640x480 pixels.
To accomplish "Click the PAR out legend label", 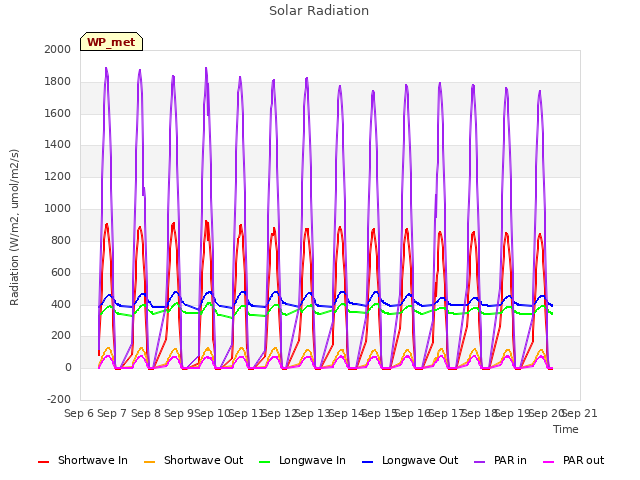I will click(583, 460).
